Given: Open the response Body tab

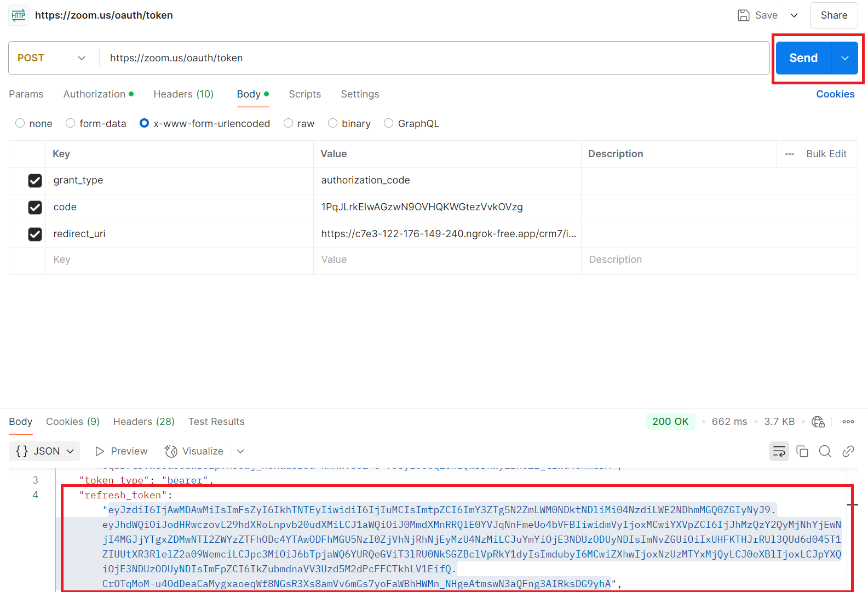Looking at the screenshot, I should (21, 422).
